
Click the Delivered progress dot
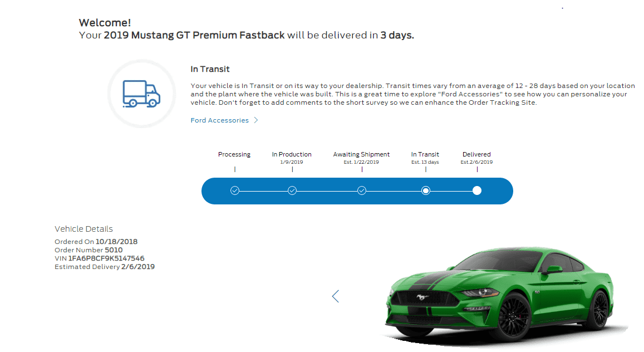(x=477, y=190)
